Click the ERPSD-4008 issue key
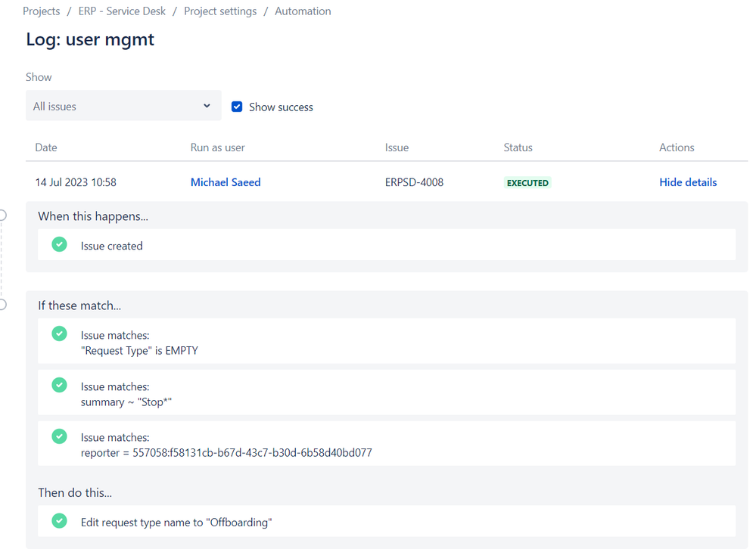 click(414, 182)
